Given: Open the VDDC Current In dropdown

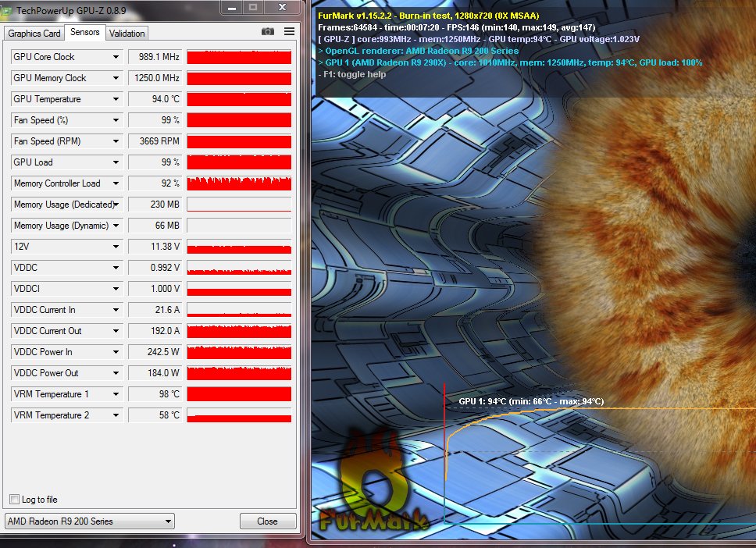Looking at the screenshot, I should pyautogui.click(x=116, y=310).
